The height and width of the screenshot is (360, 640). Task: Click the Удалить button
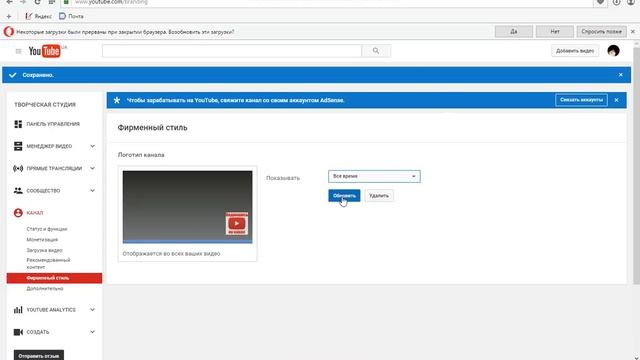point(379,196)
